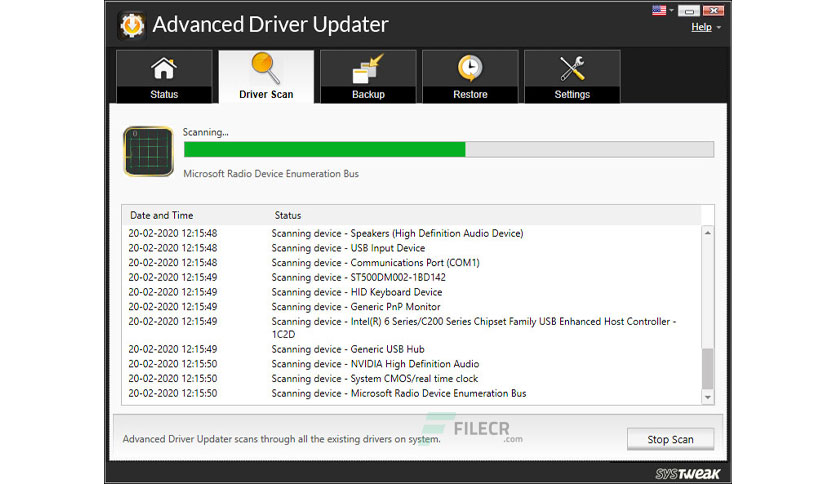This screenshot has height=484, width=836.
Task: Select the USB Input Device log row
Action: pos(412,248)
